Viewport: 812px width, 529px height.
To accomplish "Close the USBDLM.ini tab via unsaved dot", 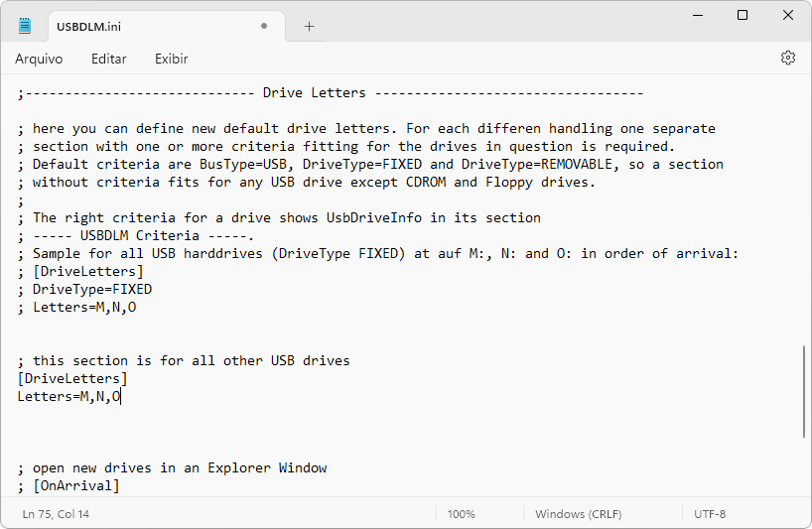I will click(x=264, y=26).
